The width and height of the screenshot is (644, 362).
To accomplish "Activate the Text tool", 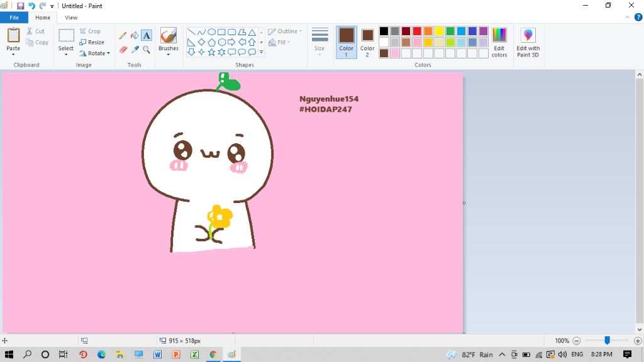I will 147,36.
